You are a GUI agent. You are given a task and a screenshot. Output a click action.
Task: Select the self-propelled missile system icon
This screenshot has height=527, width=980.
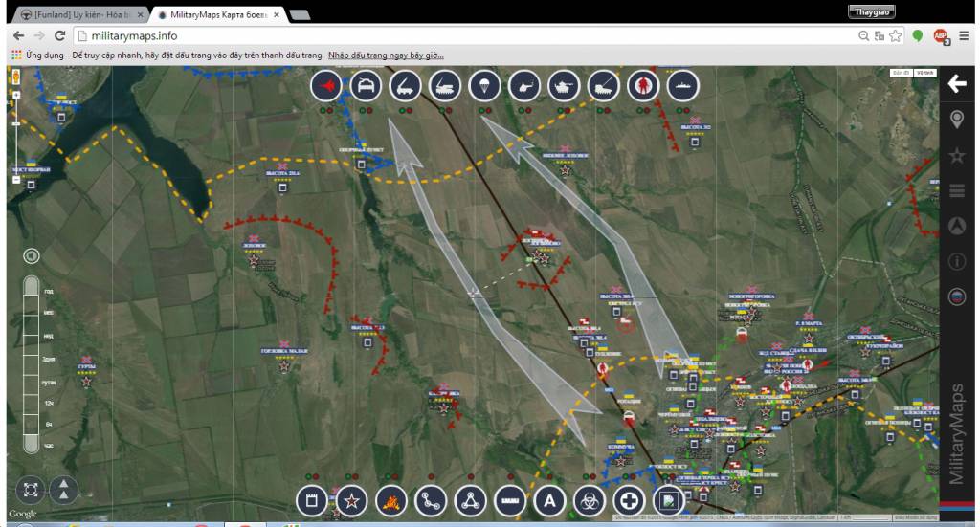445,86
